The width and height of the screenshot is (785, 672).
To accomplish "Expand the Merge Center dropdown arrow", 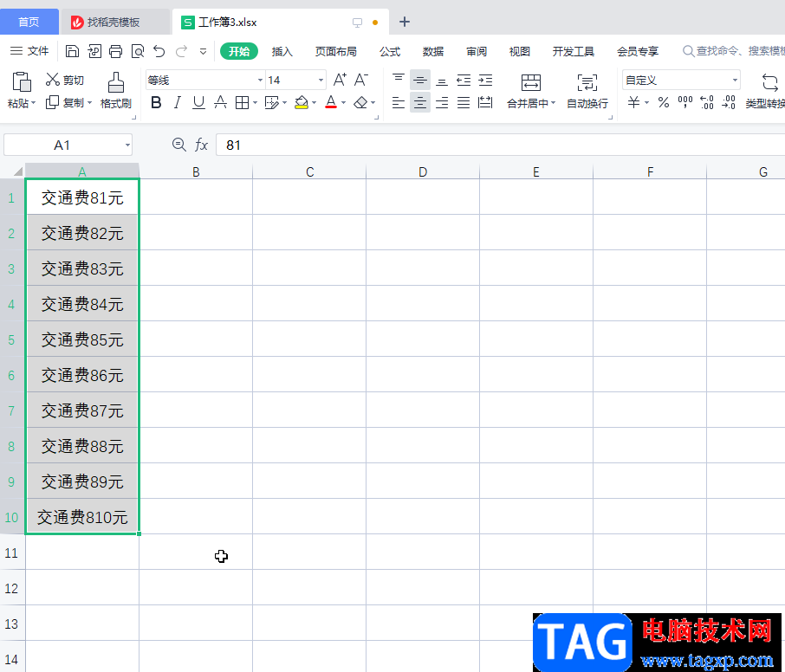I will point(553,103).
